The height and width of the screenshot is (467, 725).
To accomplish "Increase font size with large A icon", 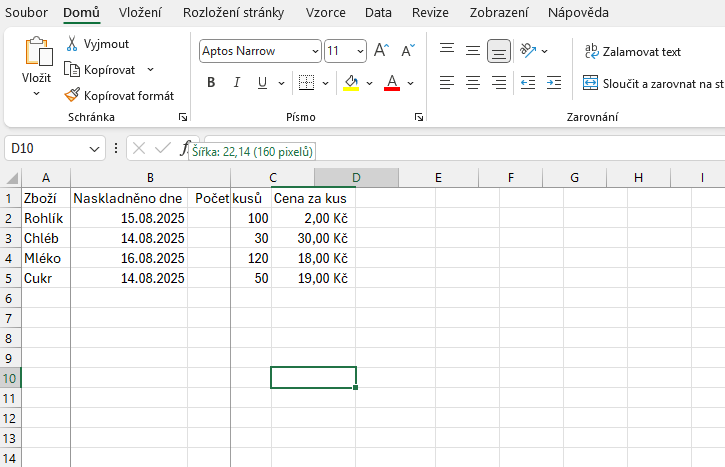I will click(x=381, y=50).
